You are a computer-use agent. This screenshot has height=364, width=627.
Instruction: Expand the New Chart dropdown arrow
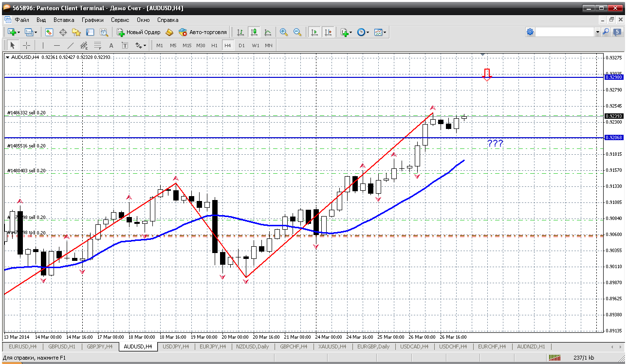pos(18,32)
